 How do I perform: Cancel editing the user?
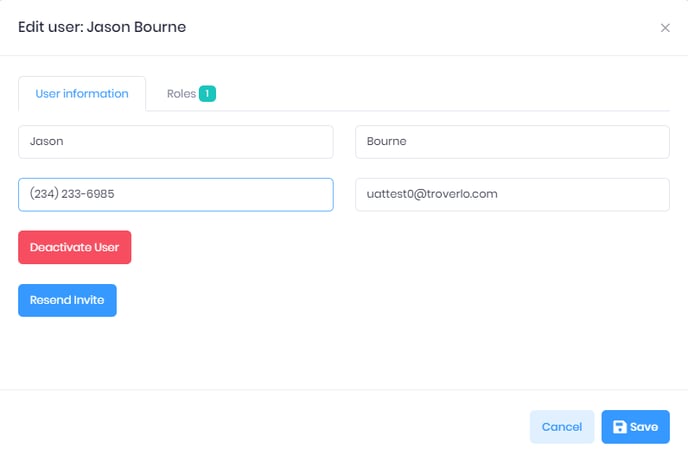562,427
